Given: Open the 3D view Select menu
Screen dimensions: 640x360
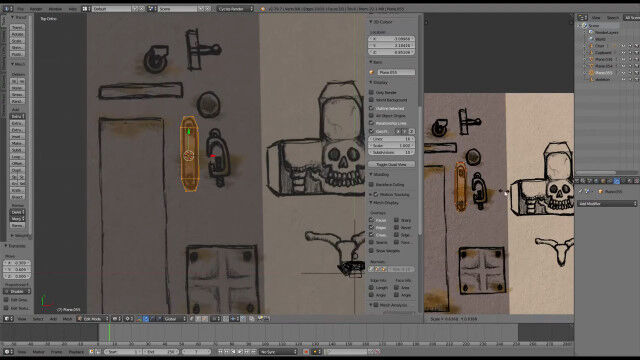Looking at the screenshot, I should point(38,319).
